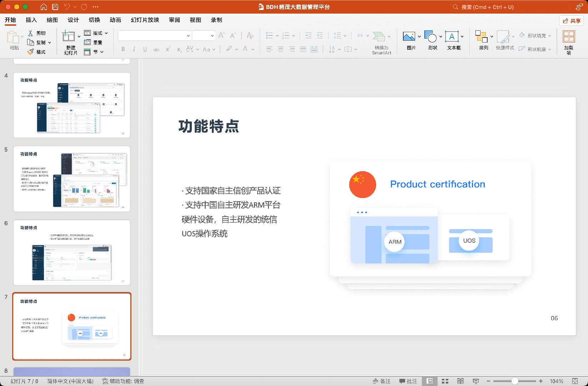This screenshot has height=386, width=588.
Task: Fit slide to current window
Action: coord(575,381)
